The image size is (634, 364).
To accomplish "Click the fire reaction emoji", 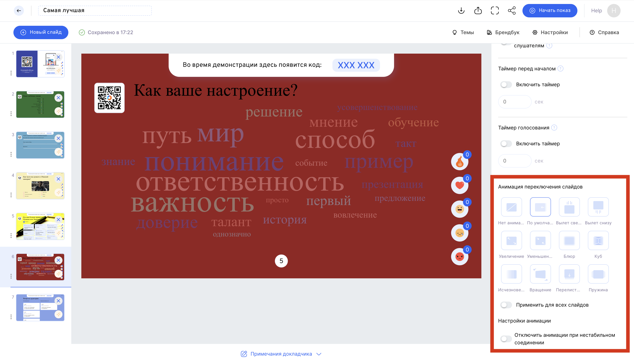I will (x=460, y=162).
